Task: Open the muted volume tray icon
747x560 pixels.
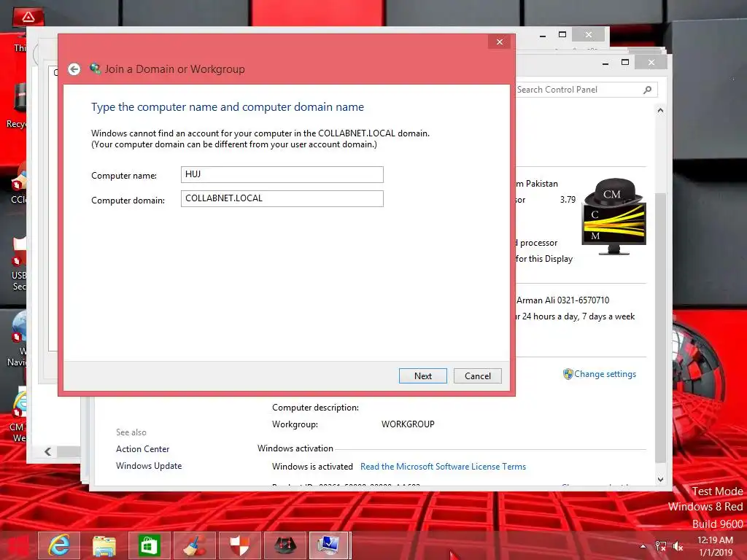Action: (x=678, y=546)
